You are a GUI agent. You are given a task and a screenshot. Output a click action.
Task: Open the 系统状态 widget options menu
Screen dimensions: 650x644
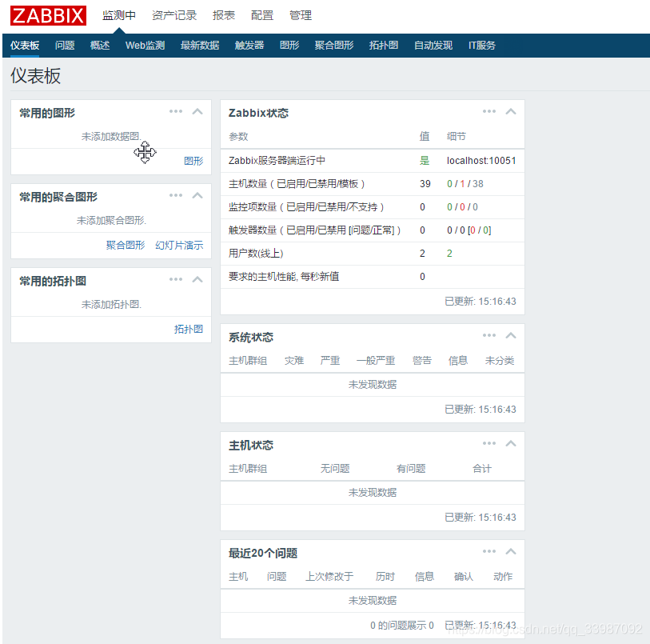tap(489, 336)
